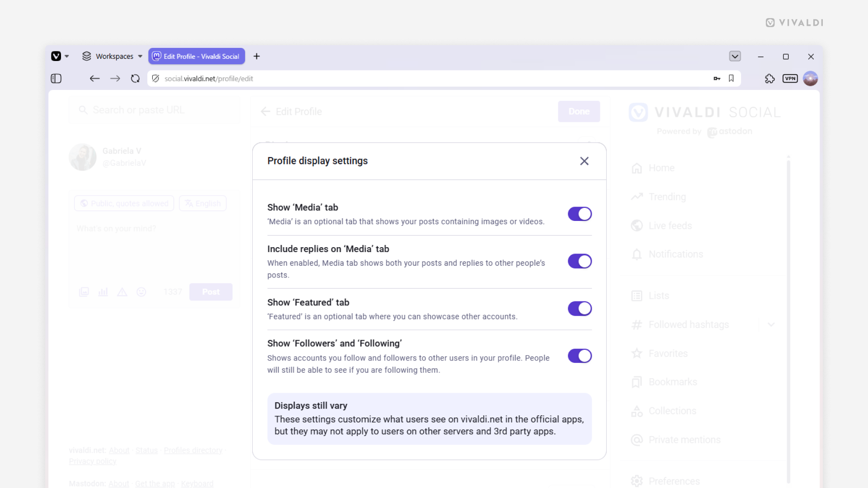Open Keyboard shortcuts link
Screen dimensions: 868x488
coord(197,484)
